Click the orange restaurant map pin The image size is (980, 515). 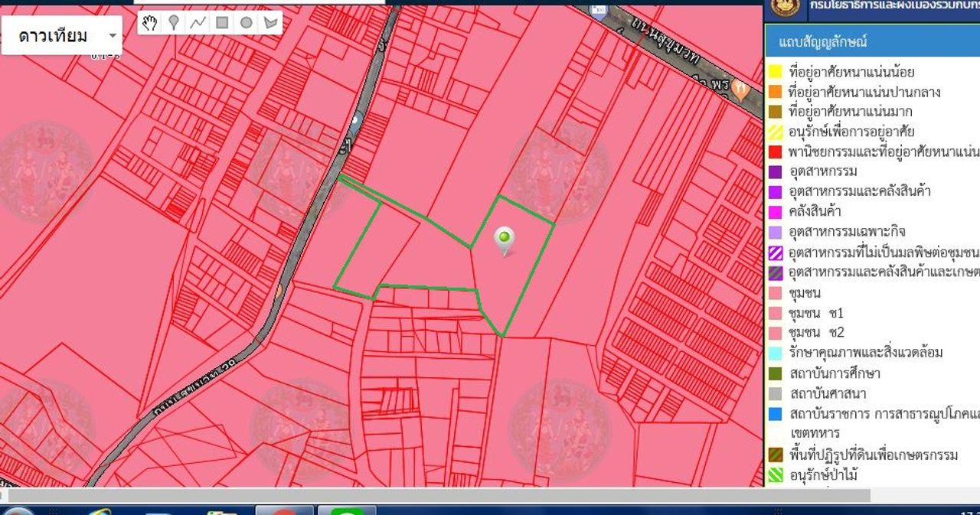point(739,89)
